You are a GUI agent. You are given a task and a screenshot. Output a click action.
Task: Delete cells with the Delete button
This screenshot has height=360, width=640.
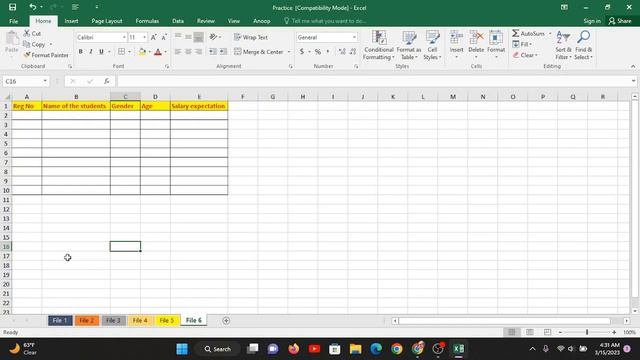[x=476, y=44]
